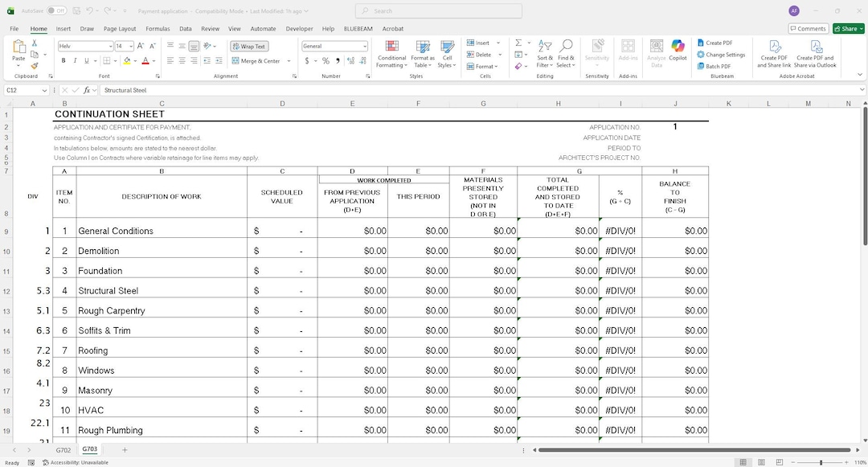Screen dimensions: 868x467
Task: Expand Merge & Center dropdown arrow
Action: click(289, 61)
